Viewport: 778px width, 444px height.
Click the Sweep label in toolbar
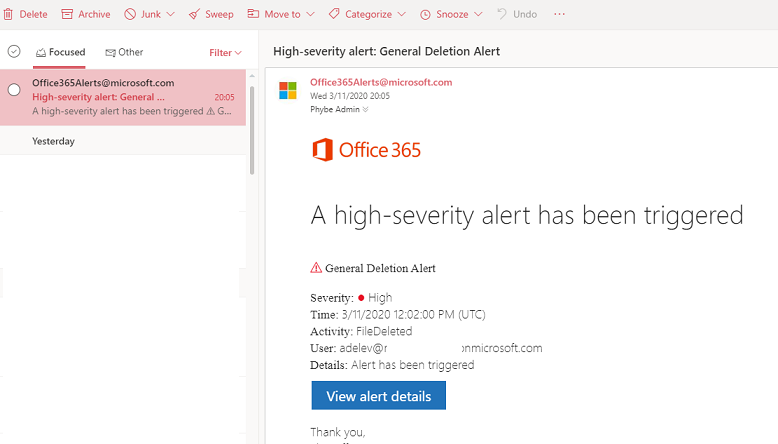[219, 14]
